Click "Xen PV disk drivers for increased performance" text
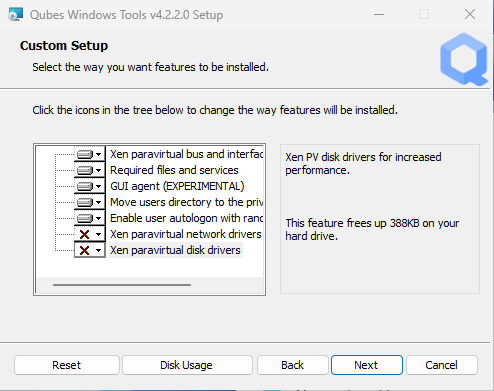The image size is (494, 391). pyautogui.click(x=363, y=163)
